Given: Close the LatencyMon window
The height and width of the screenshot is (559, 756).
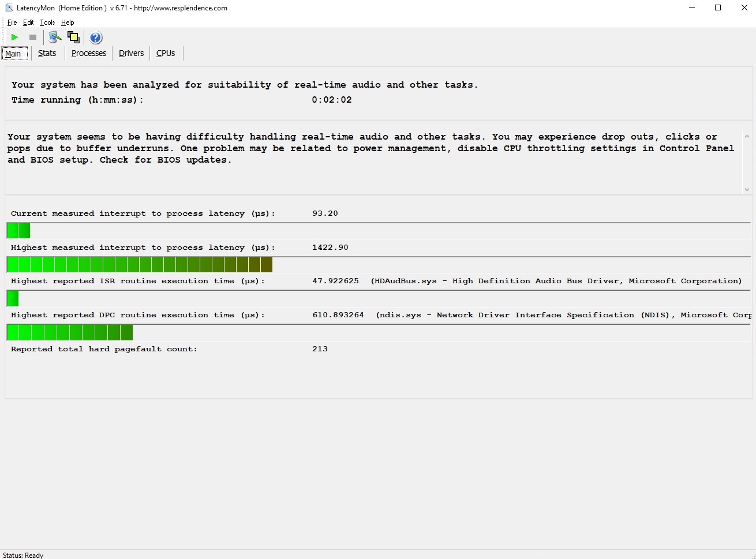Looking at the screenshot, I should click(744, 8).
